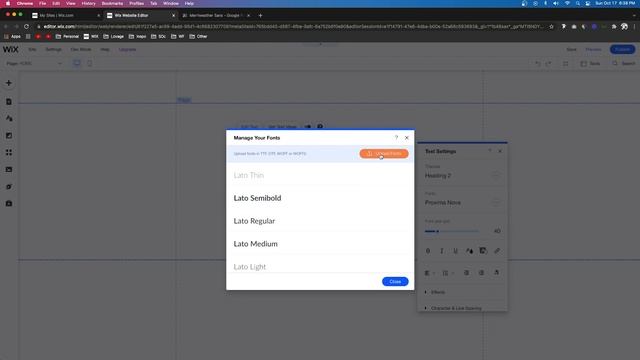Click the Upload Fonts button

(x=384, y=153)
